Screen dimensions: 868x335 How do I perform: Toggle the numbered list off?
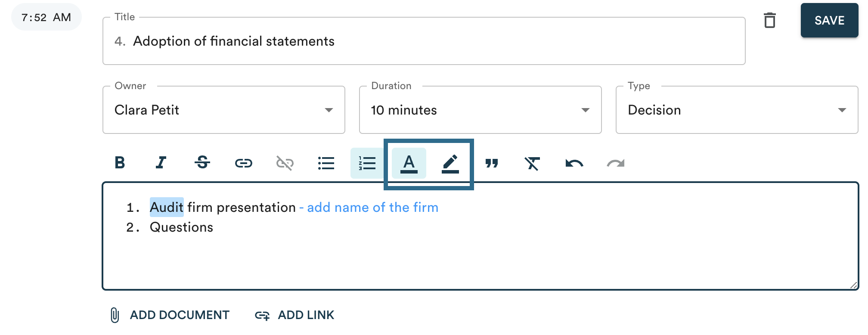367,163
